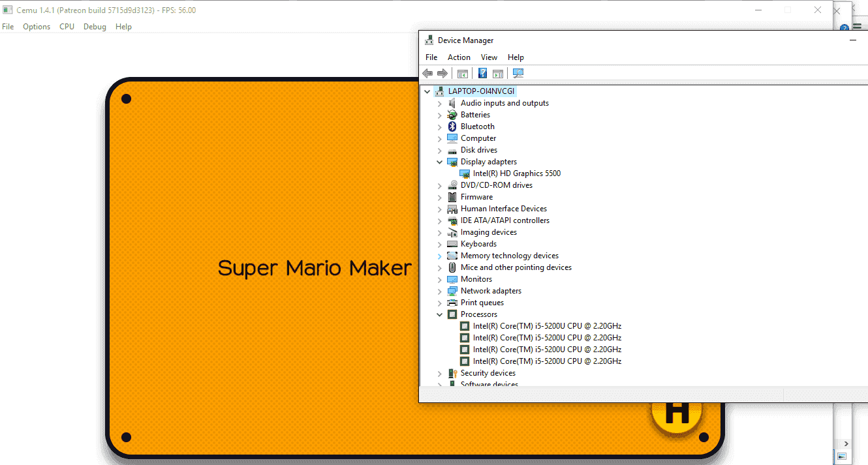The height and width of the screenshot is (465, 868).
Task: Select the DVD/CD-ROM drives icon
Action: 452,185
